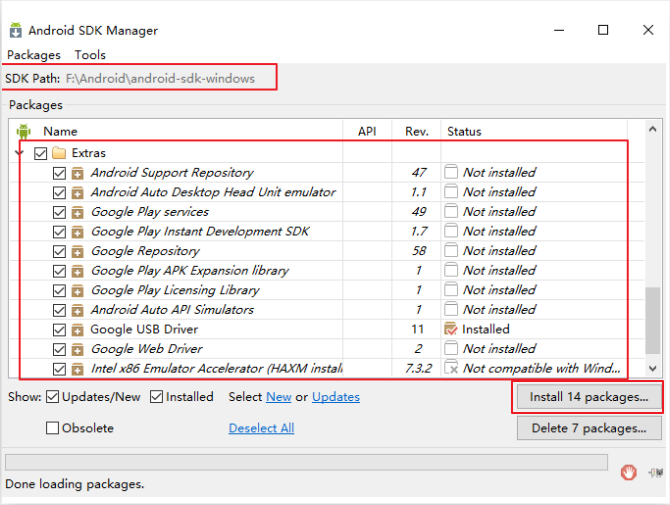The height and width of the screenshot is (505, 670).
Task: Uncheck Google Play services checkbox
Action: (59, 212)
